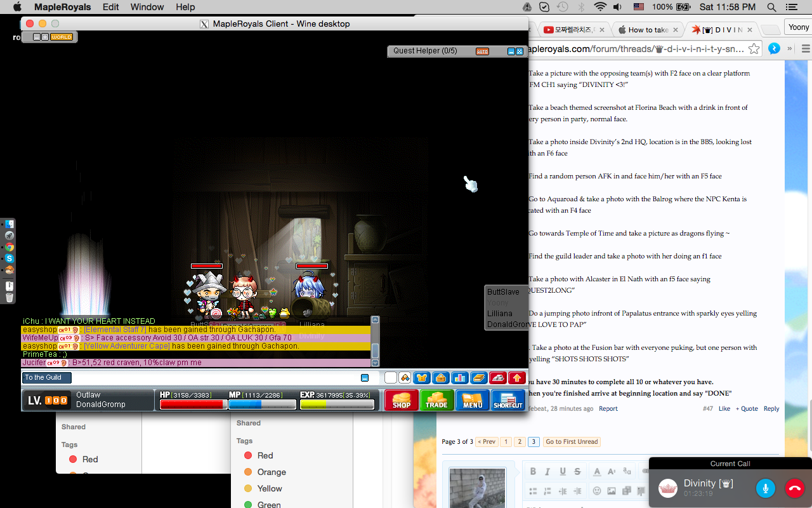Click Lilliana in the party list
Image resolution: width=812 pixels, height=508 pixels.
[x=500, y=314]
